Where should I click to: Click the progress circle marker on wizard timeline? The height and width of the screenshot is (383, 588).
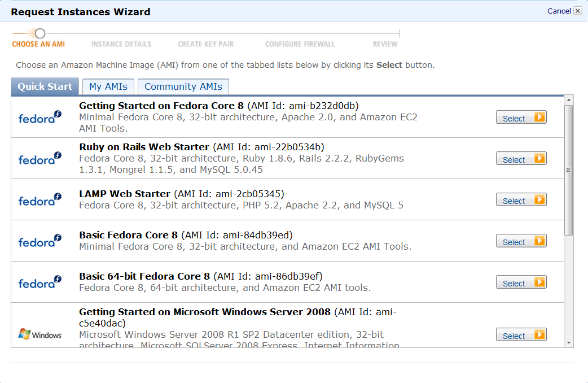[x=40, y=33]
